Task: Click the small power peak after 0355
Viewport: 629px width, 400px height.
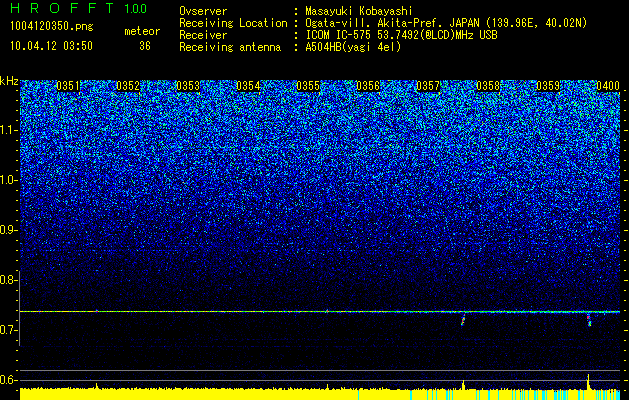Action: pyautogui.click(x=327, y=386)
